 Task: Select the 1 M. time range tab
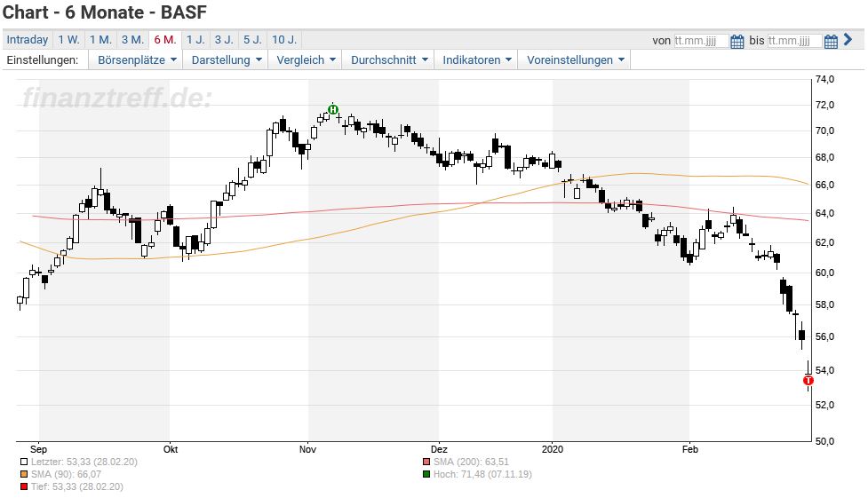[100, 40]
